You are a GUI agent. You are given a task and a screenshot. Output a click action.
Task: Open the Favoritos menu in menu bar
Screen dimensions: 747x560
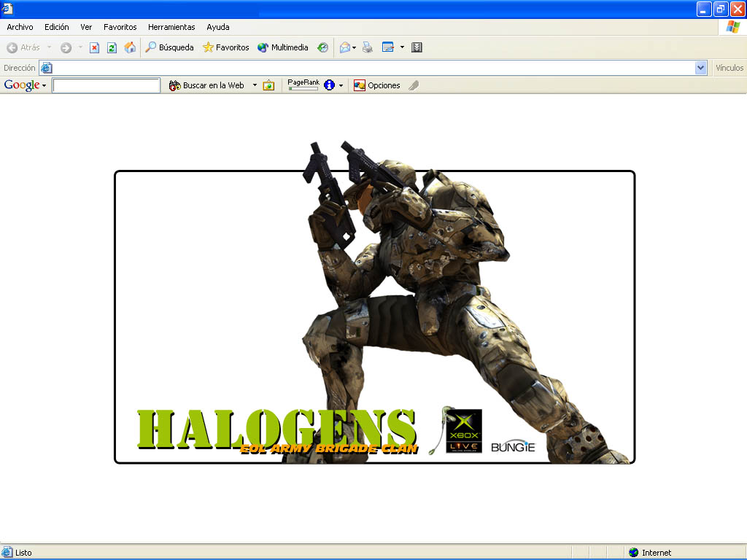(120, 27)
